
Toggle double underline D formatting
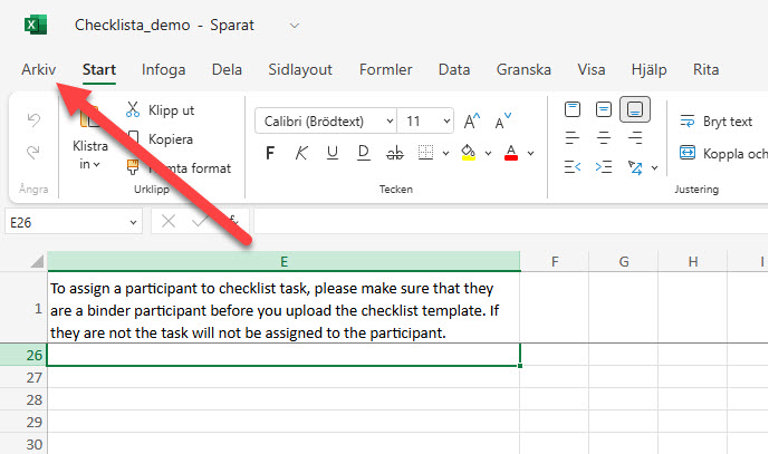363,153
